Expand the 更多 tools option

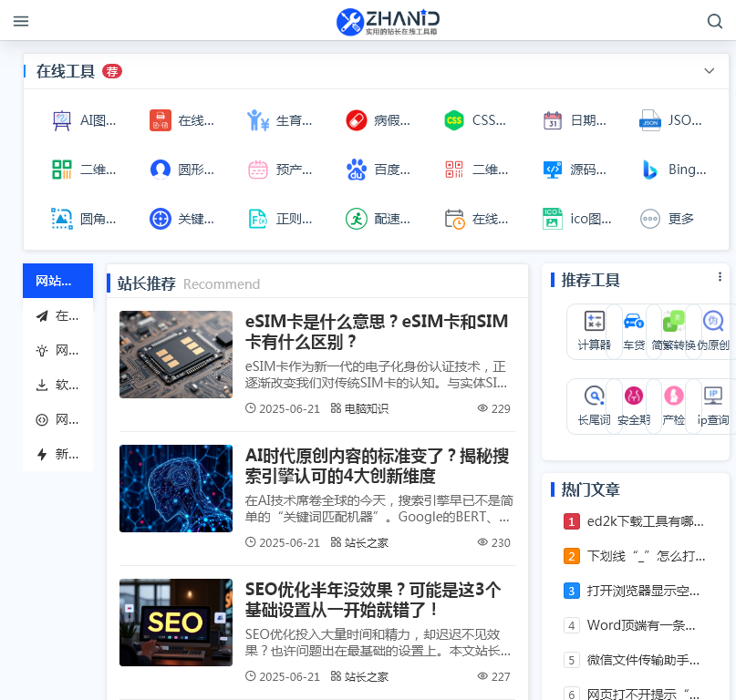tap(667, 218)
